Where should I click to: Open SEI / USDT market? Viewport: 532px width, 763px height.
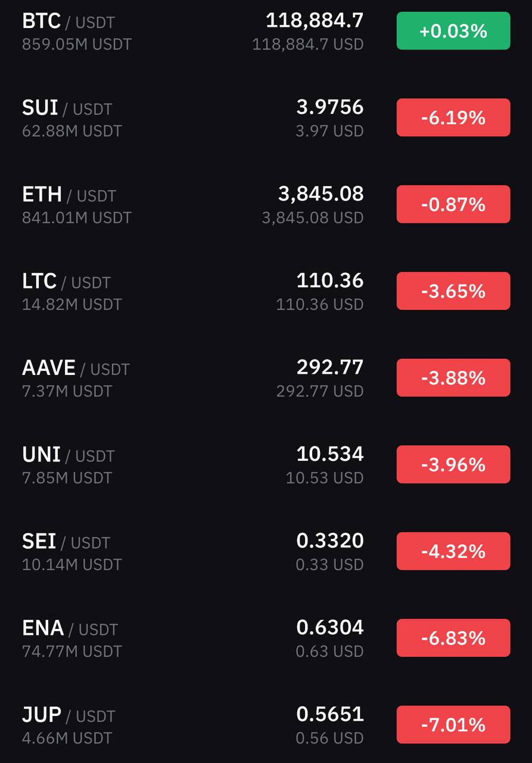click(266, 551)
